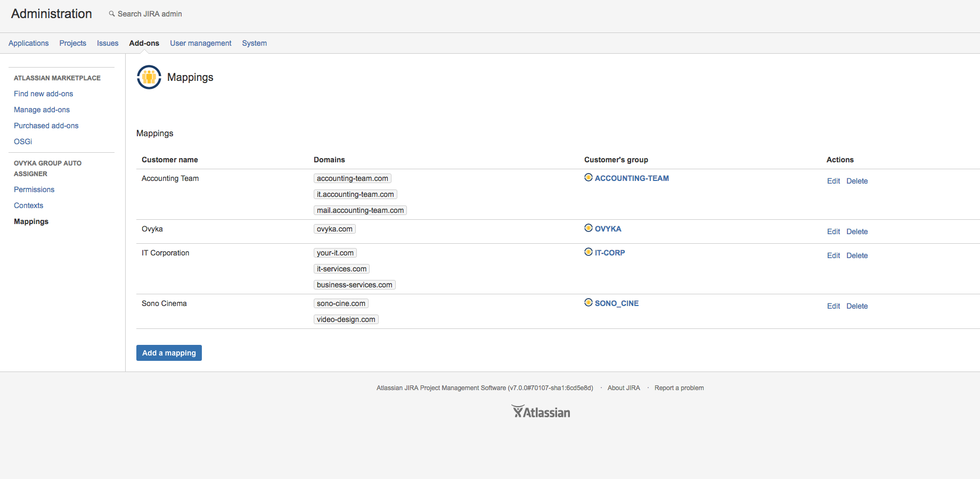This screenshot has width=980, height=479.
Task: Open the OSGi sidebar link
Action: [23, 142]
